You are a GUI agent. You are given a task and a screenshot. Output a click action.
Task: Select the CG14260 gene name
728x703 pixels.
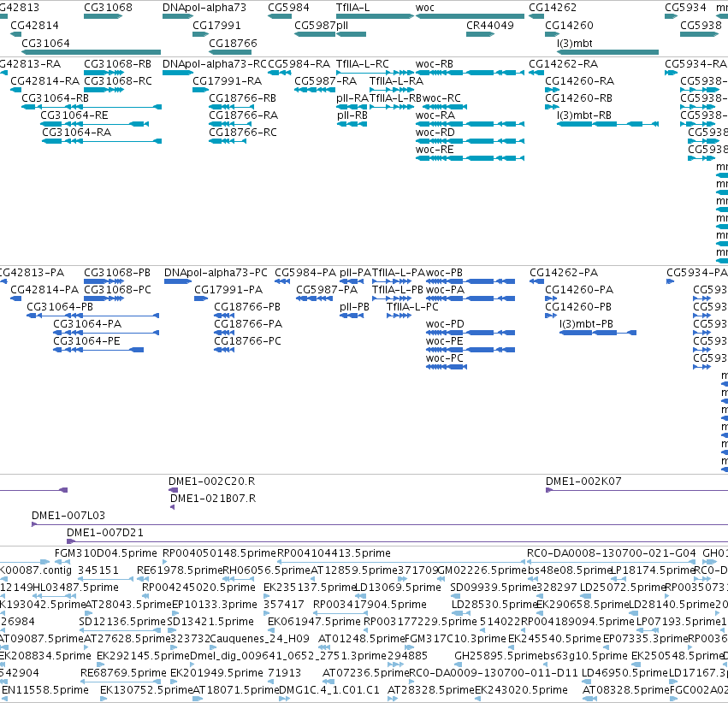569,25
